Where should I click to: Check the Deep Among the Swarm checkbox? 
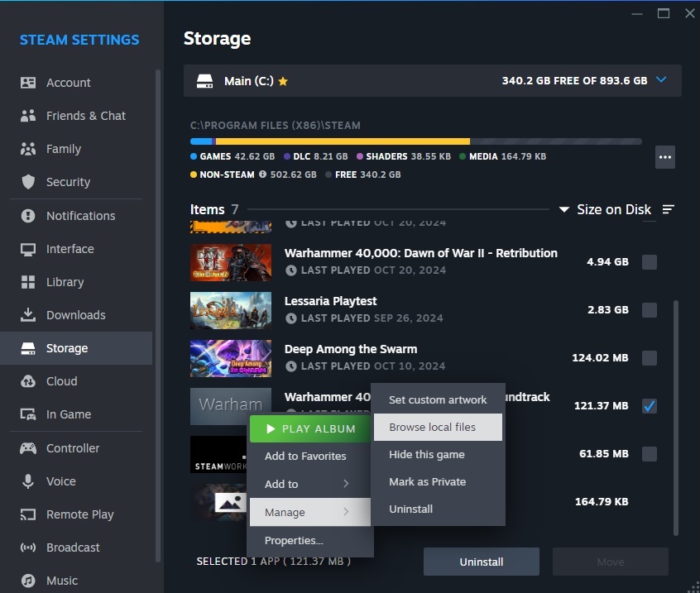[x=649, y=358]
